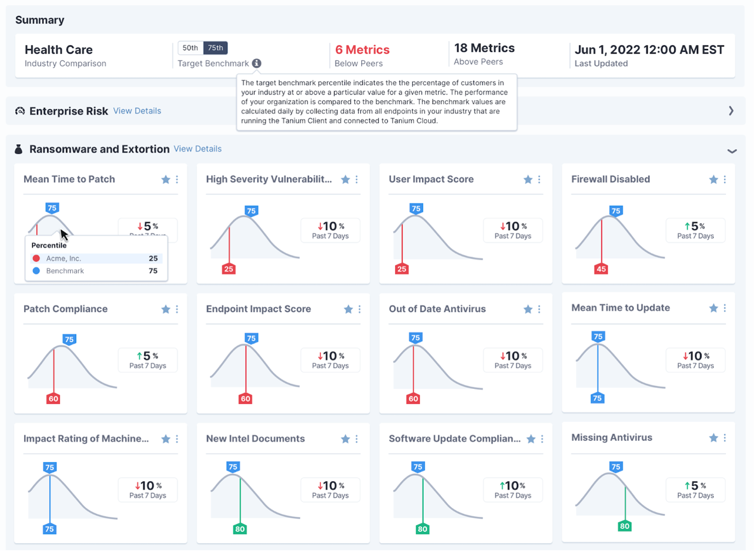Toggle favorite star on Patch Compliance
Viewport: 756px width, 553px height.
[166, 310]
